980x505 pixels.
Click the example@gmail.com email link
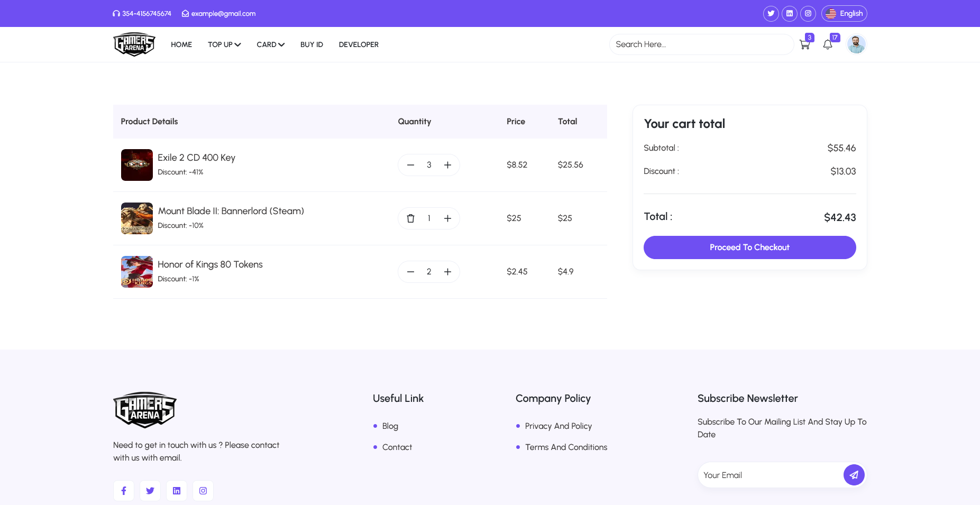click(219, 14)
